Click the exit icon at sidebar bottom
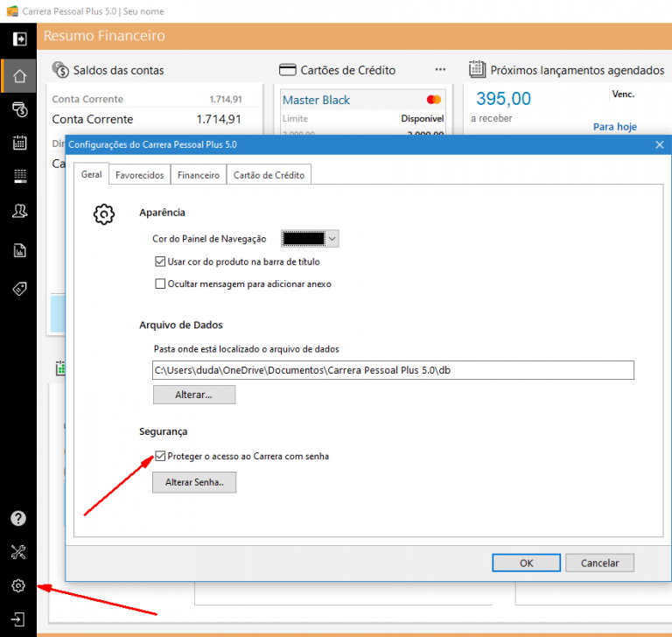Screen dimensions: 672x637 [x=18, y=619]
